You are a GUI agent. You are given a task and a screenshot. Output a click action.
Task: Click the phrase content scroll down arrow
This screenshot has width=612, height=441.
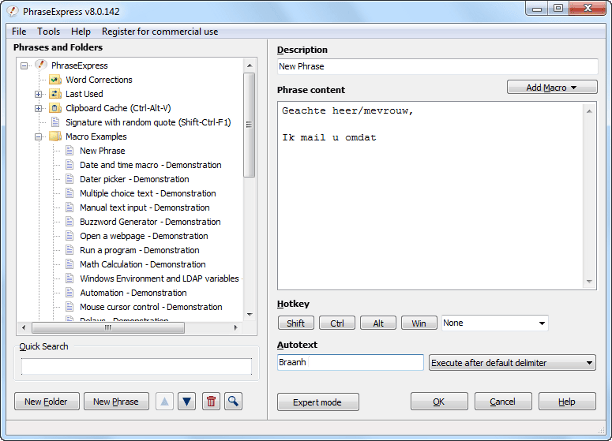coord(589,282)
